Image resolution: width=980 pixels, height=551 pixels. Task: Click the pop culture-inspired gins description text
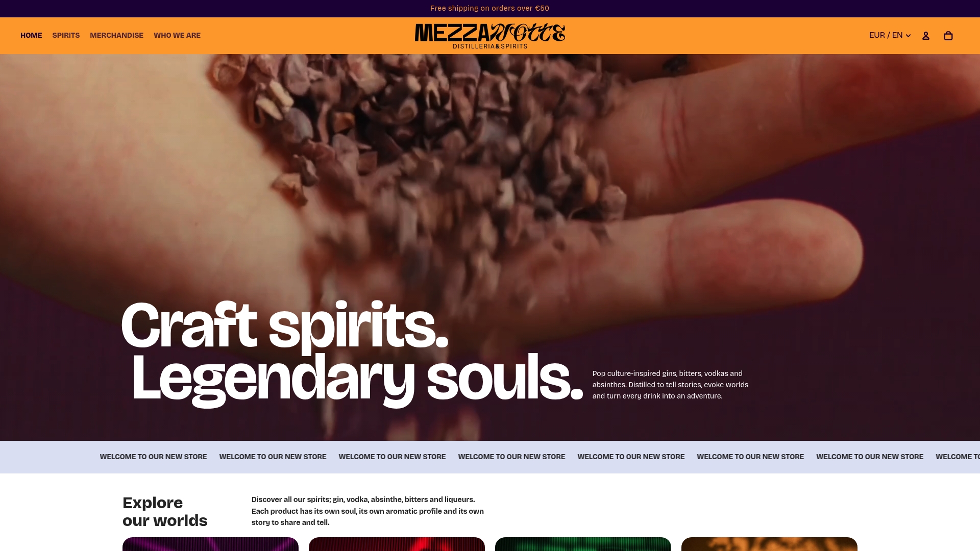click(x=670, y=385)
